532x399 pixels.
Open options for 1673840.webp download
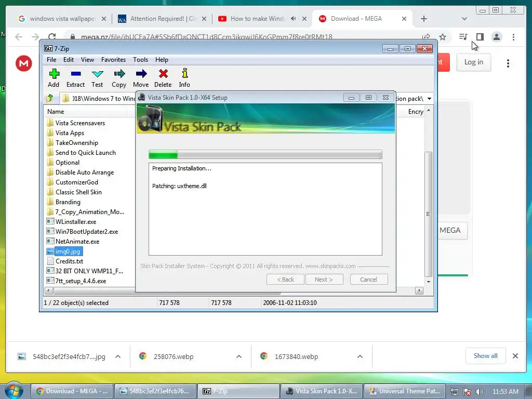point(360,356)
